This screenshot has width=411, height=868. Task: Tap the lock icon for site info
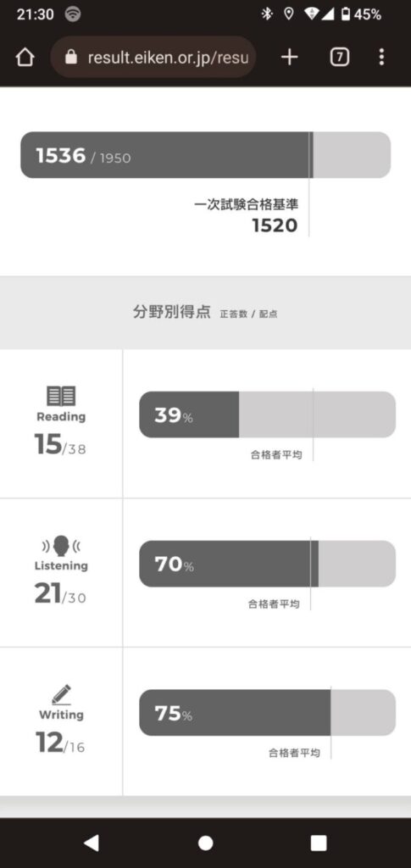pos(71,57)
